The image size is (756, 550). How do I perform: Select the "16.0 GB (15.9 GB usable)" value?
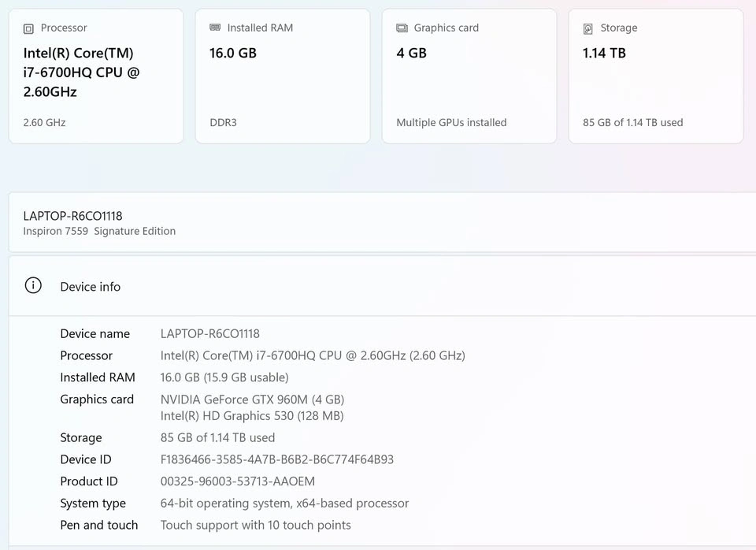(x=224, y=377)
